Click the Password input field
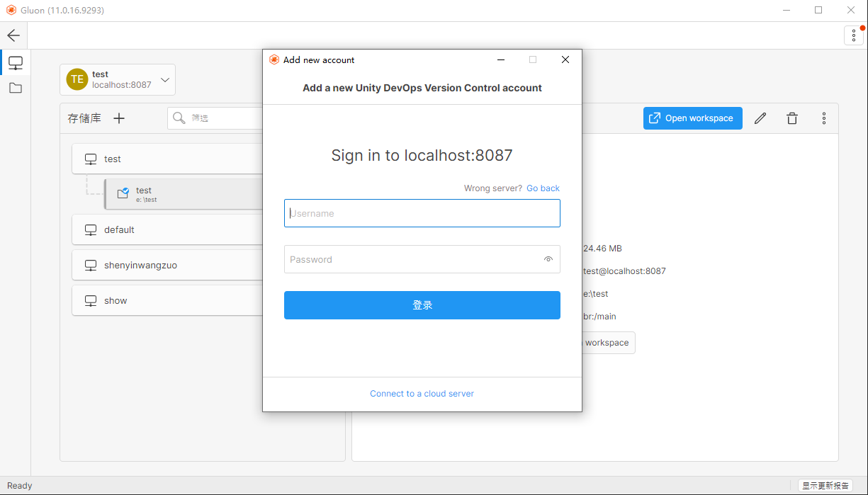 411,259
